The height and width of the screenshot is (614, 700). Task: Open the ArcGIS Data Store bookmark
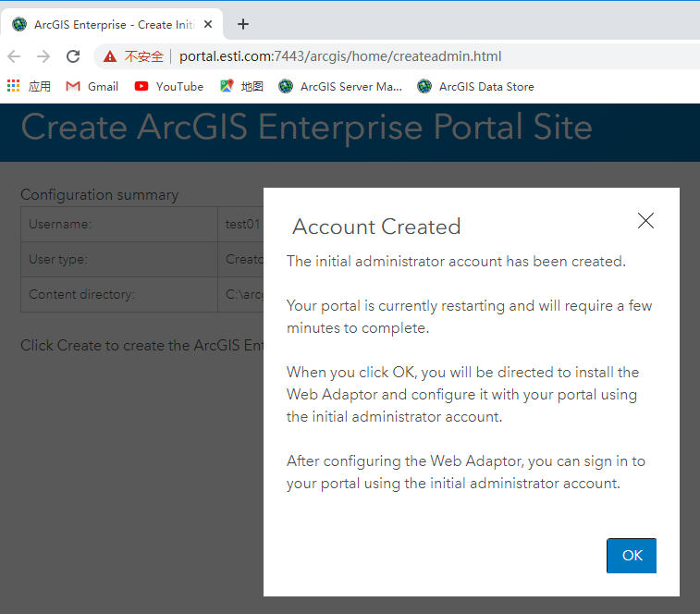[475, 86]
